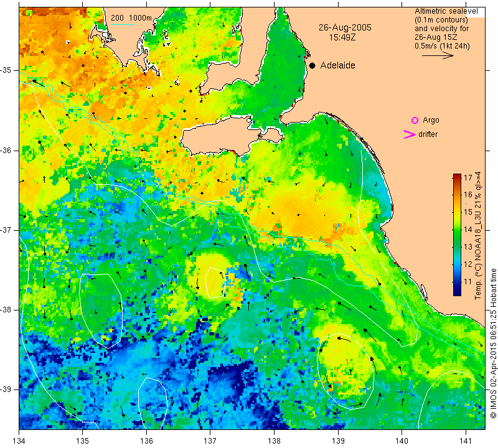This screenshot has height=448, width=498.
Task: Click the 0.5m/s (1kt 24h) text
Action: pos(442,46)
